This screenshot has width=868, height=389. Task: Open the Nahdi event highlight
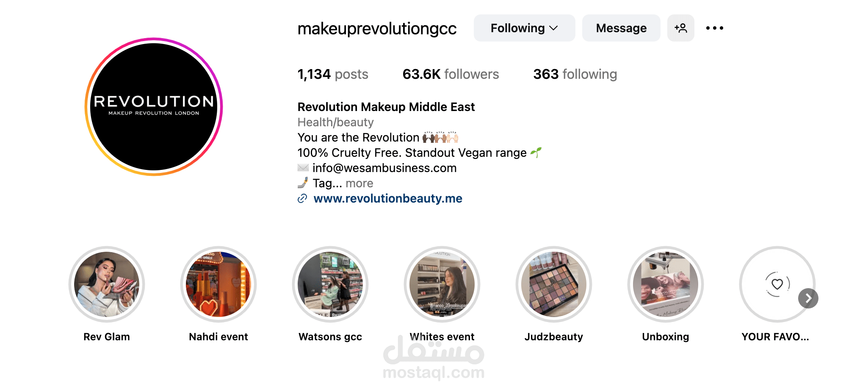[x=218, y=284]
